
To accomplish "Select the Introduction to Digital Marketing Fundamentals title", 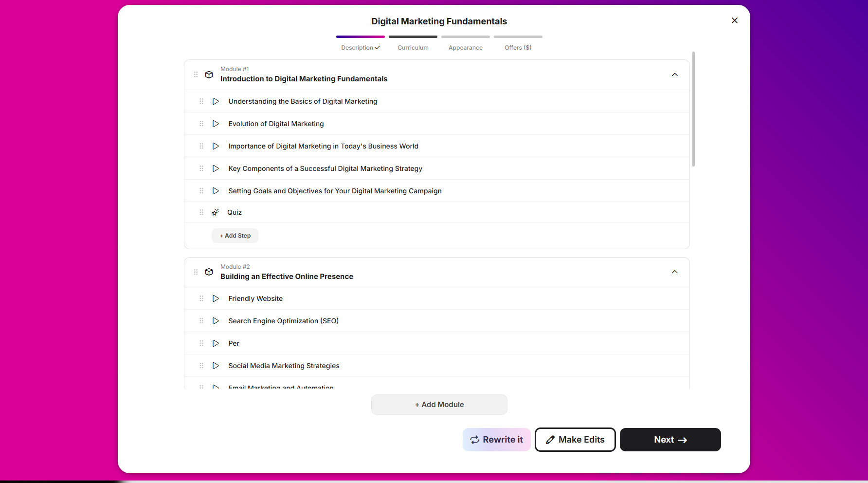I will tap(304, 79).
